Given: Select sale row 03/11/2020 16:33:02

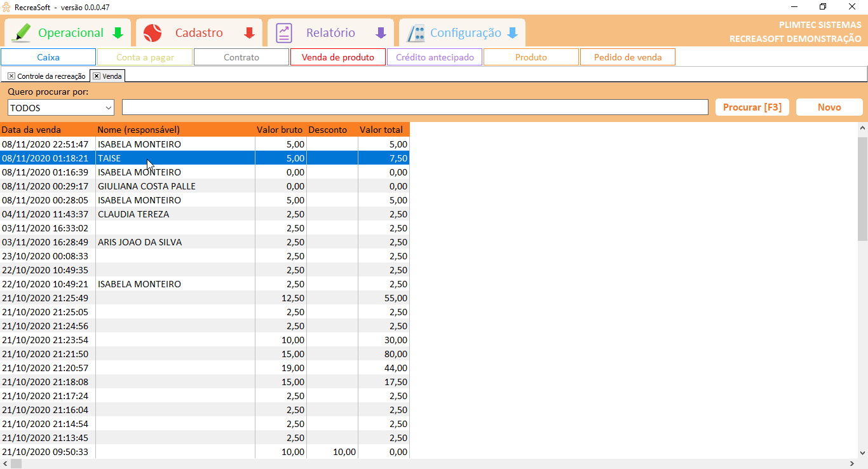Looking at the screenshot, I should [205, 228].
